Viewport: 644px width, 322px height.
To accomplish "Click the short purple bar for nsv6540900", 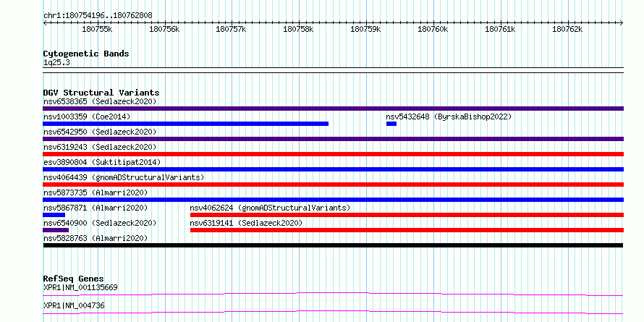I will point(56,230).
